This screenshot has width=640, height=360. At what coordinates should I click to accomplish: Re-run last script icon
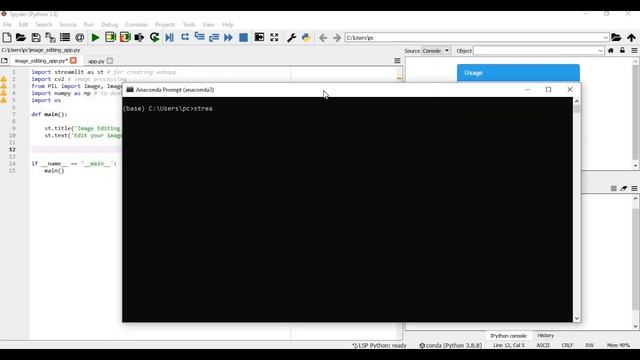tap(154, 38)
